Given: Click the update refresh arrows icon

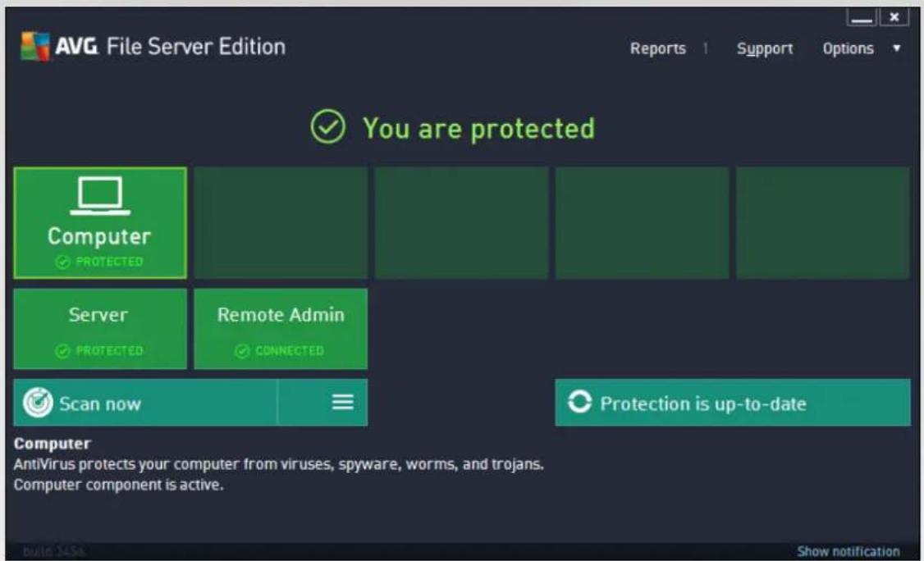Looking at the screenshot, I should tap(579, 402).
